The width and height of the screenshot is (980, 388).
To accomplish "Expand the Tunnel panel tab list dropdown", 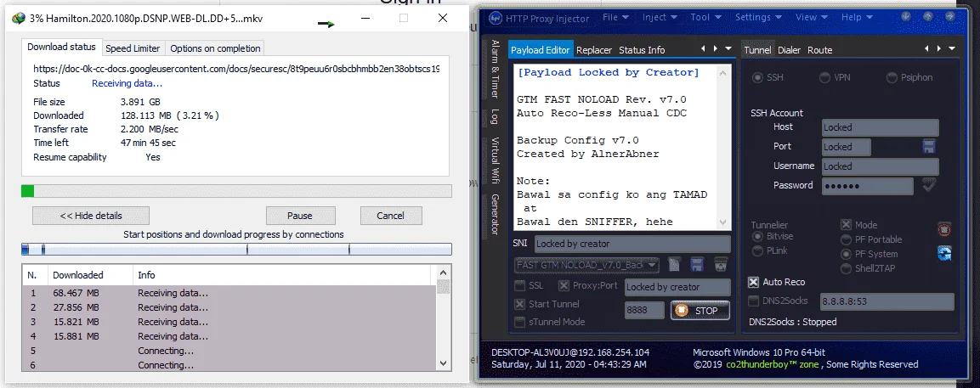I will 952,48.
